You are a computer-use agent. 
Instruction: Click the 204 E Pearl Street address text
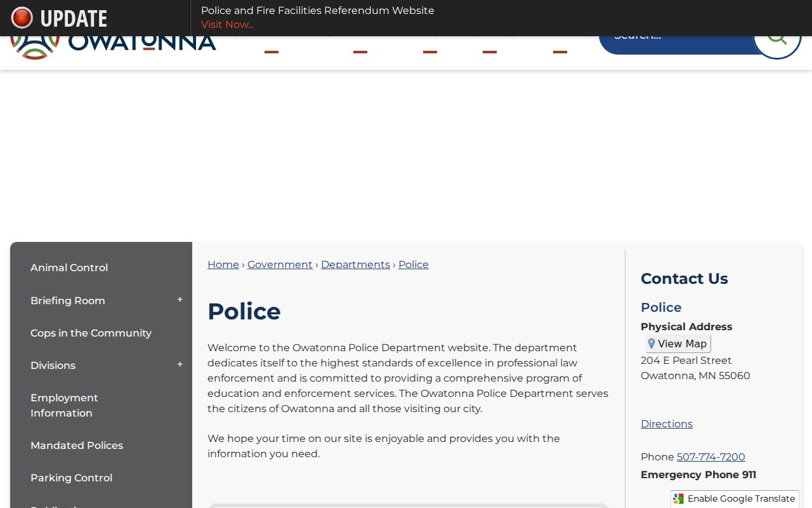pyautogui.click(x=686, y=361)
